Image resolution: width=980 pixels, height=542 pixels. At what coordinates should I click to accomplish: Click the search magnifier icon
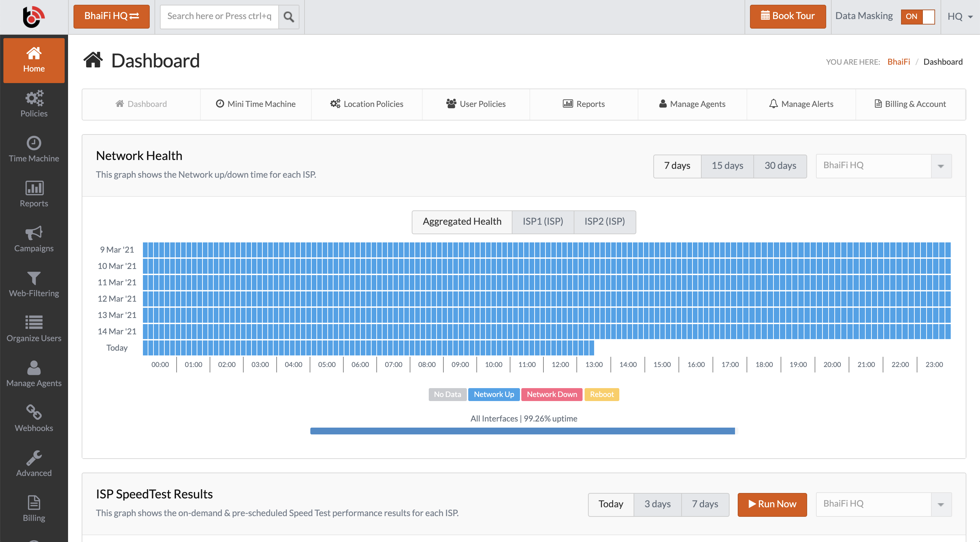[x=289, y=16]
